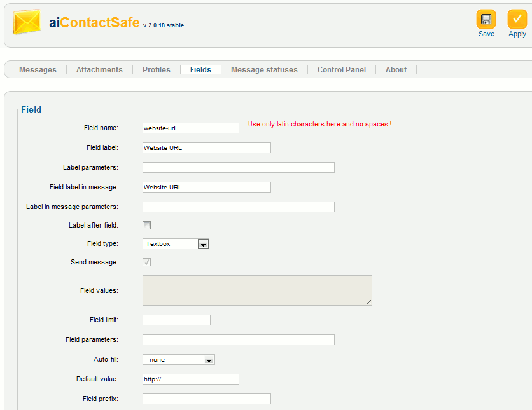The width and height of the screenshot is (532, 410).
Task: Click the Label parameters input field
Action: tap(239, 168)
